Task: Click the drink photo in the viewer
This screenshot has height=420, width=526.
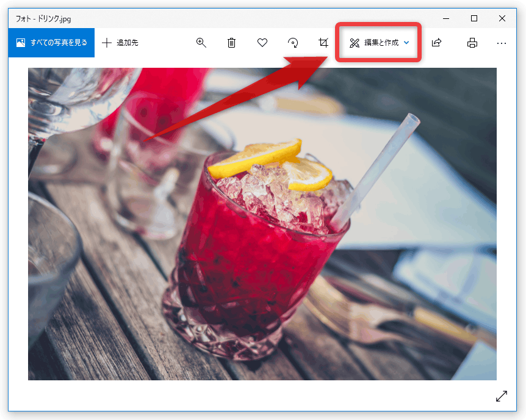Action: click(x=262, y=224)
